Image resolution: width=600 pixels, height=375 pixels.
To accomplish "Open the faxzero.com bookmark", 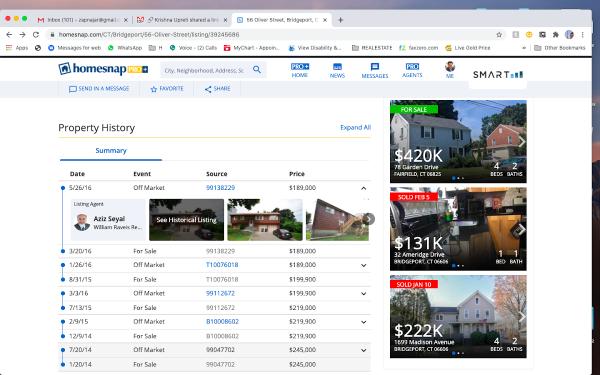I will pyautogui.click(x=418, y=48).
